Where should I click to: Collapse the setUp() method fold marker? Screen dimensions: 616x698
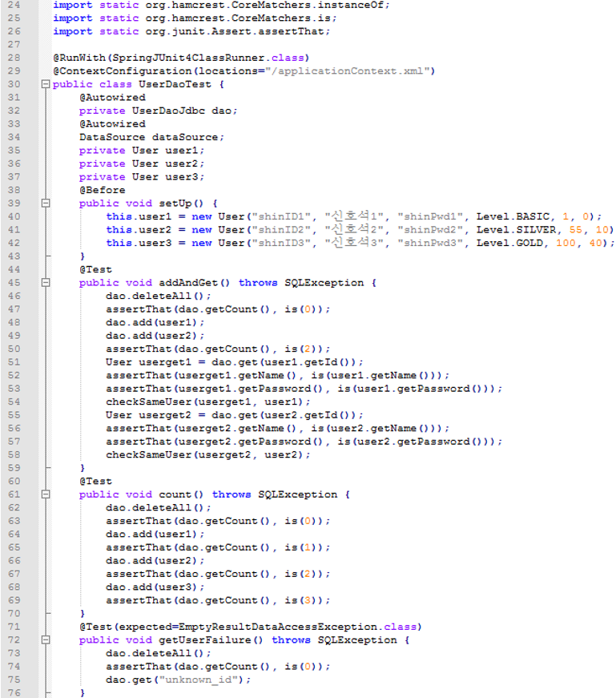pyautogui.click(x=46, y=203)
